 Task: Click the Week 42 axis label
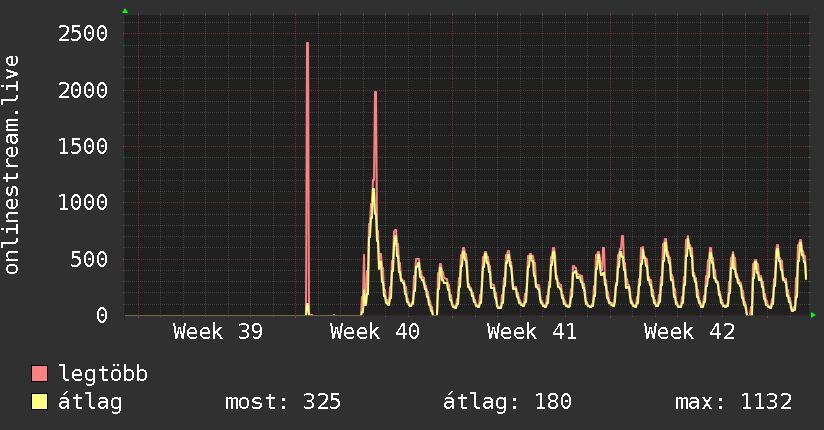[689, 332]
